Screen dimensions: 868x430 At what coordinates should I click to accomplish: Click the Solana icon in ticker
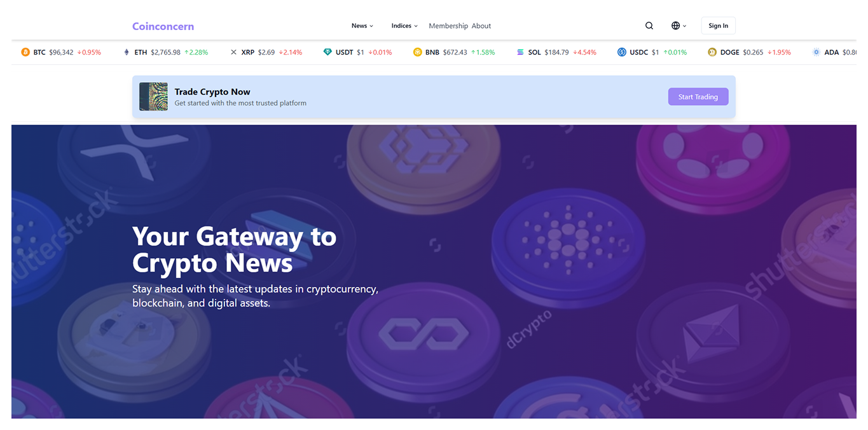click(520, 52)
